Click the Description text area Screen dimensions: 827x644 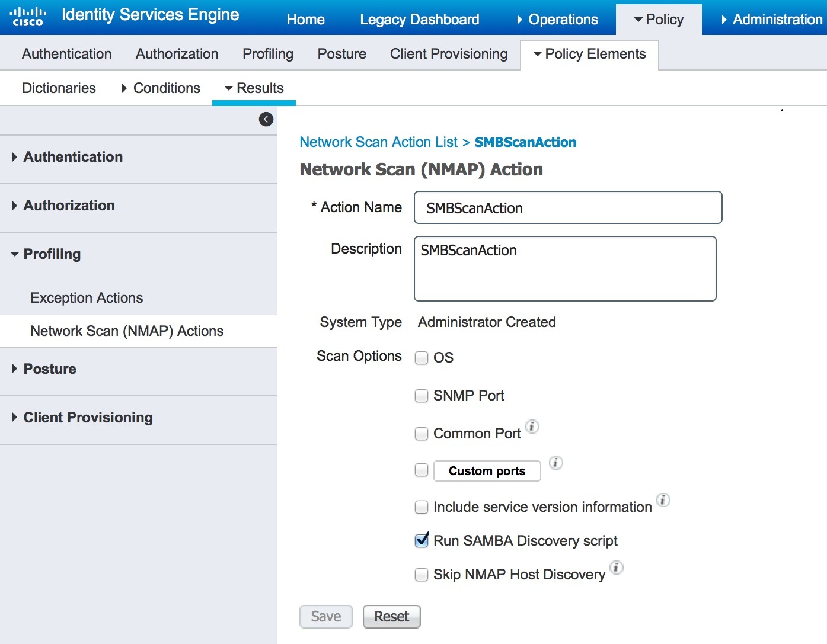(x=565, y=269)
